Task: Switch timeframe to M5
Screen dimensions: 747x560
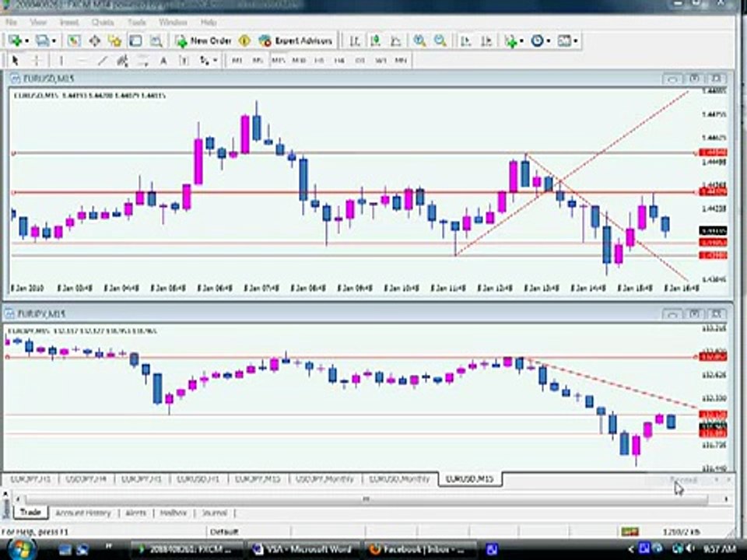Action: point(258,61)
